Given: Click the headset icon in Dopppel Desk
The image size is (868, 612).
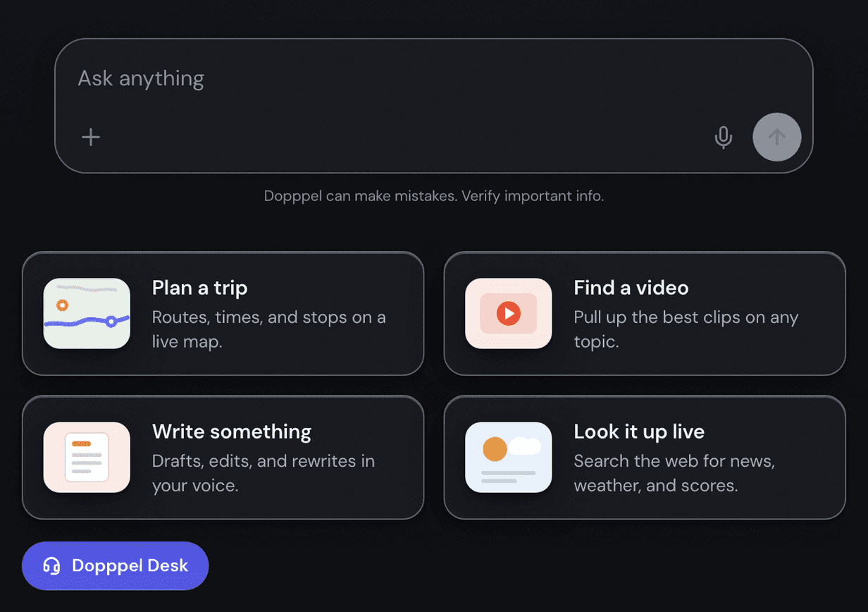Looking at the screenshot, I should coord(51,565).
